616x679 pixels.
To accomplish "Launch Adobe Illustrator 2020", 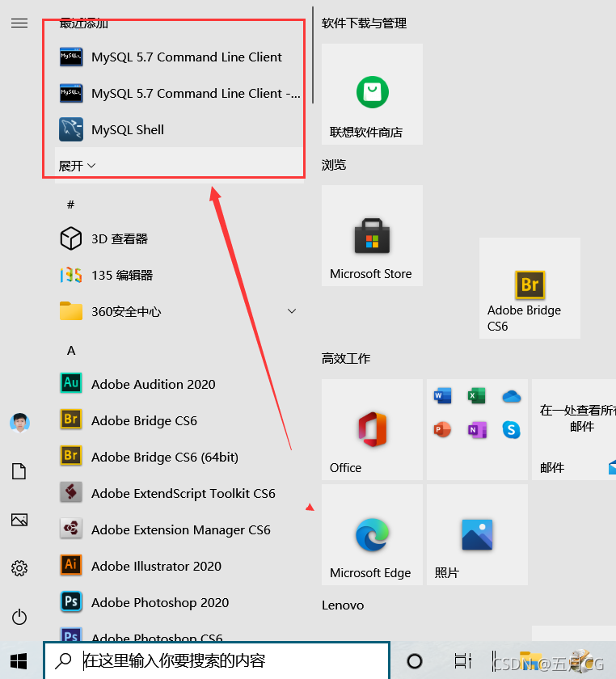I will 179,566.
